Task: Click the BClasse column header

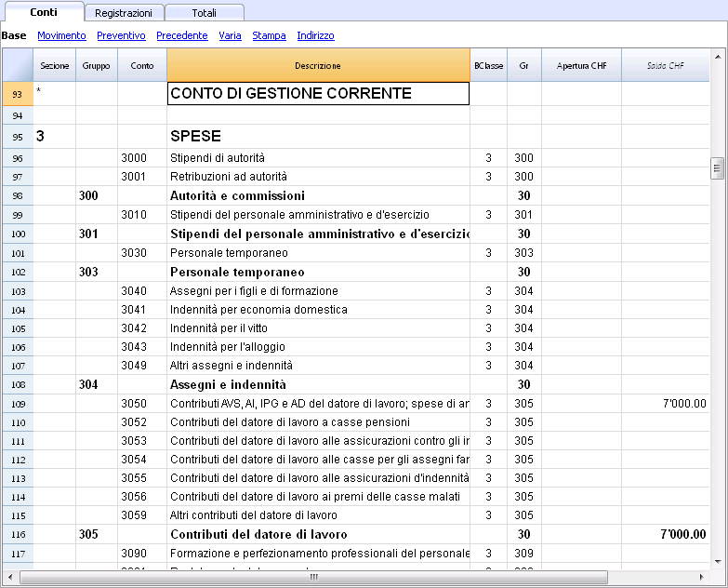Action: click(x=488, y=66)
